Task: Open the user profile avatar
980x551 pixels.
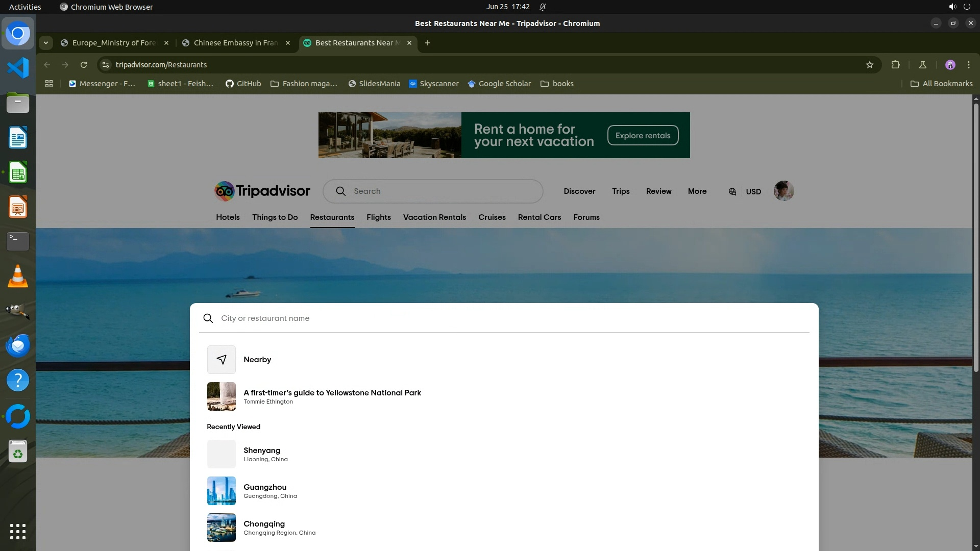Action: [x=783, y=191]
